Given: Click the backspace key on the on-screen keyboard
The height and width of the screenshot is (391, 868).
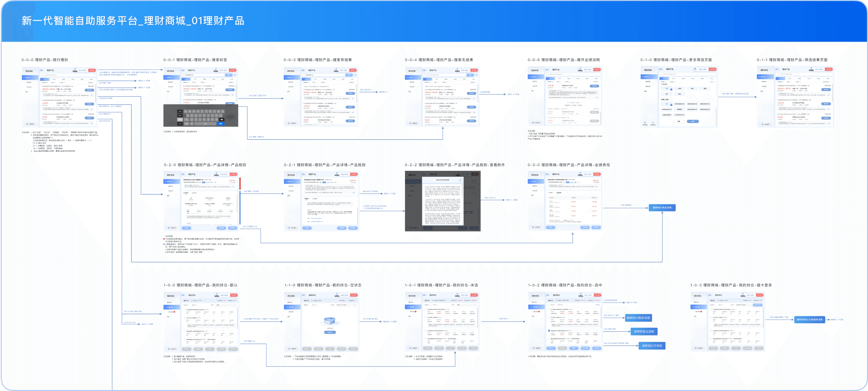Looking at the screenshot, I should [x=221, y=119].
